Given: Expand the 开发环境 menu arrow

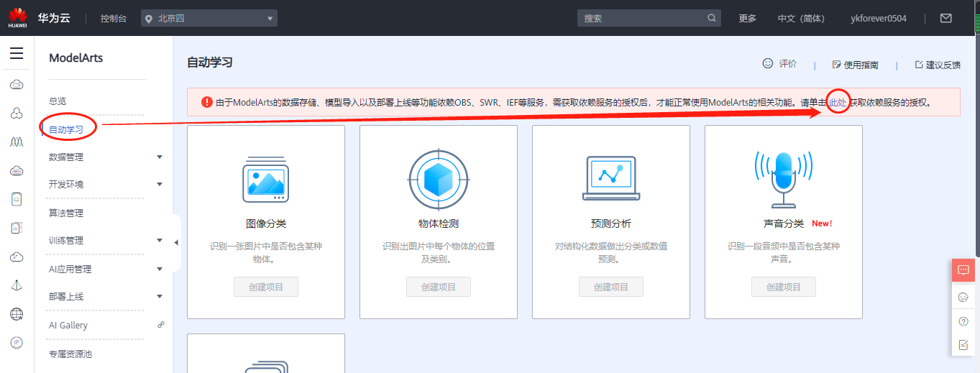Looking at the screenshot, I should pyautogui.click(x=160, y=184).
